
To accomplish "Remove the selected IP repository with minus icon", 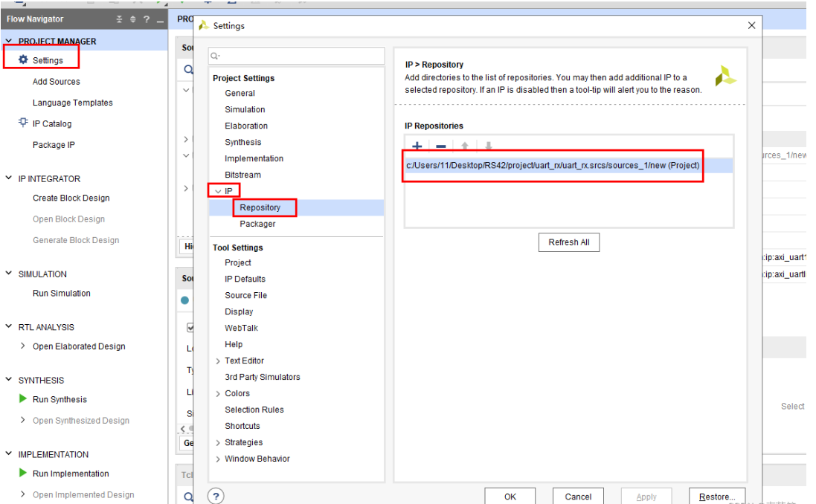I will tap(441, 146).
